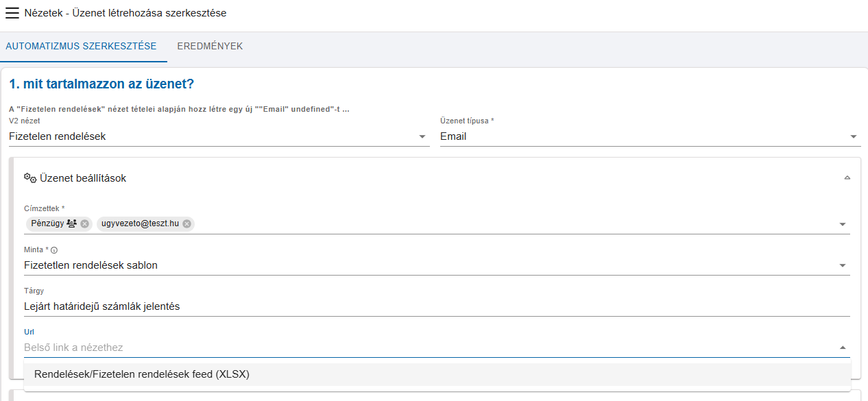
Task: Click the Email message type value
Action: point(453,136)
